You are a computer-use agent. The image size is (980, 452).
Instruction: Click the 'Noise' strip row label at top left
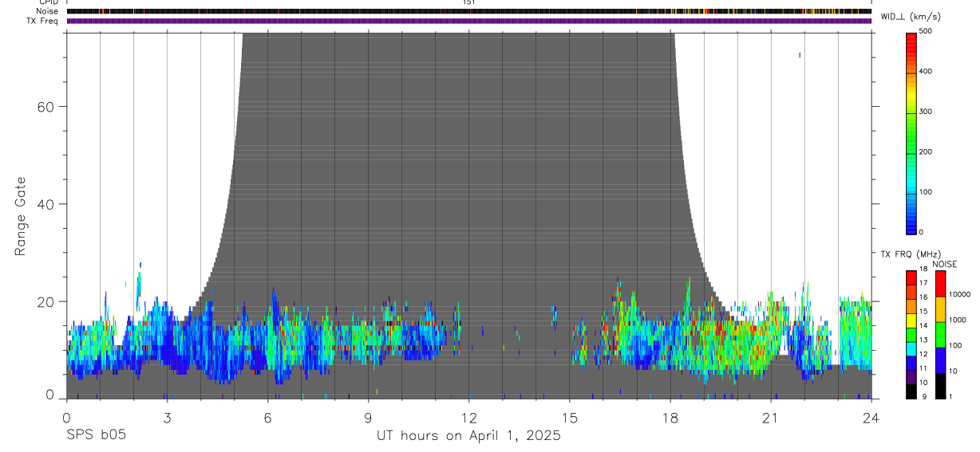(48, 11)
